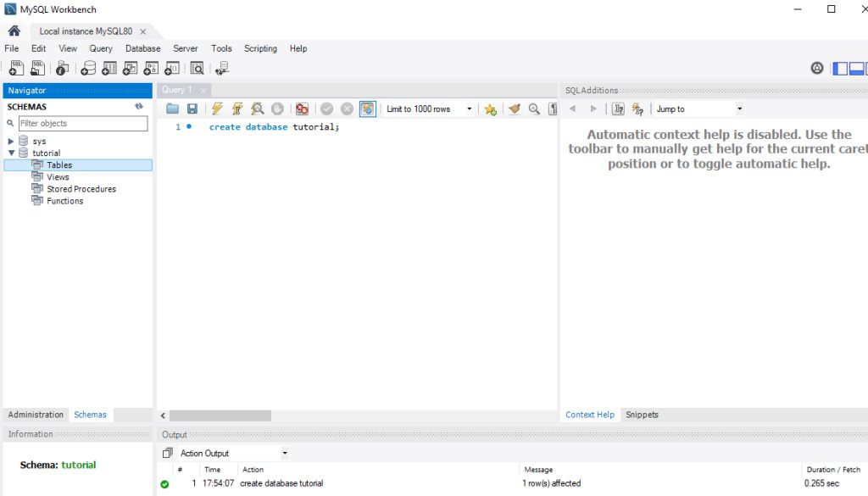This screenshot has height=496, width=868.
Task: Explain the current statement magnifier icon
Action: [258, 109]
